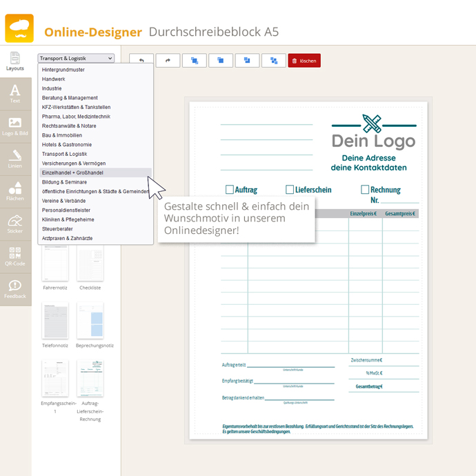Viewport: 476px width, 476px height.
Task: Collapse the Transport & Logistik dropdown
Action: coord(76,59)
